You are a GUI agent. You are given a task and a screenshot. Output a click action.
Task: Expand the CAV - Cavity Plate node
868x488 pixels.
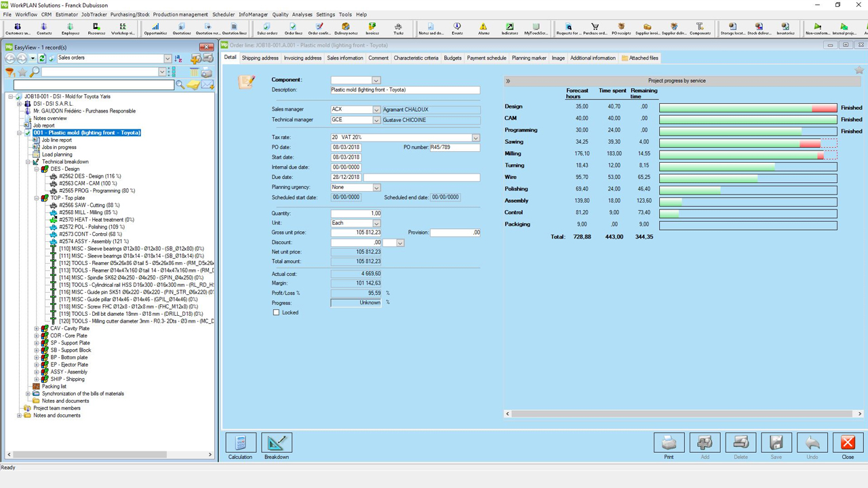pyautogui.click(x=37, y=329)
